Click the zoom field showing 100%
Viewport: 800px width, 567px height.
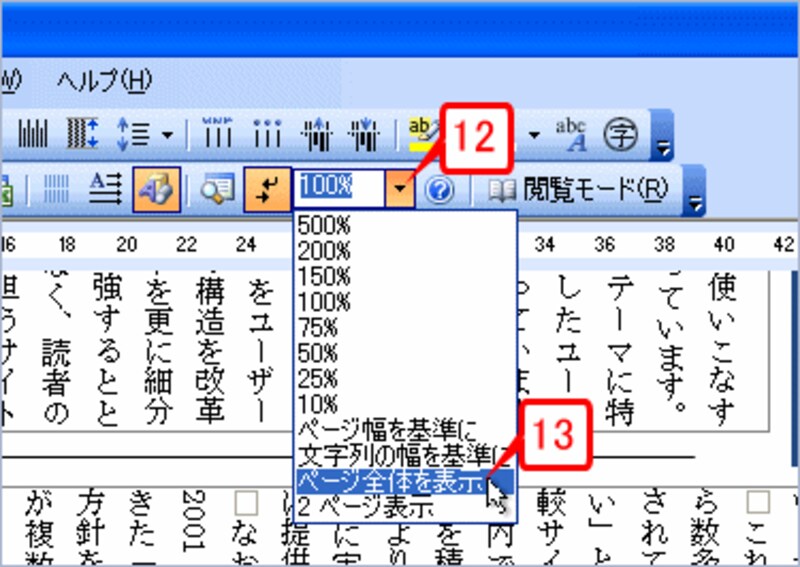(339, 188)
